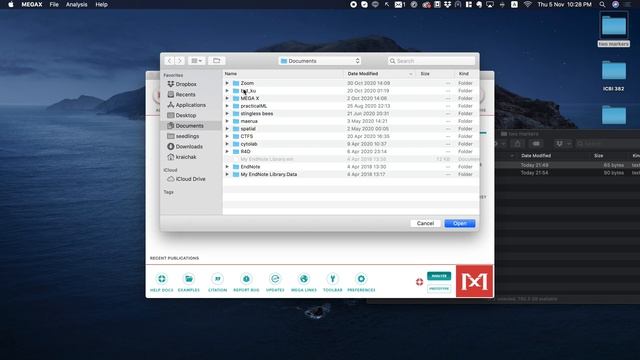Expand the maerua folder
Image resolution: width=640 pixels, height=360 pixels.
(x=227, y=121)
